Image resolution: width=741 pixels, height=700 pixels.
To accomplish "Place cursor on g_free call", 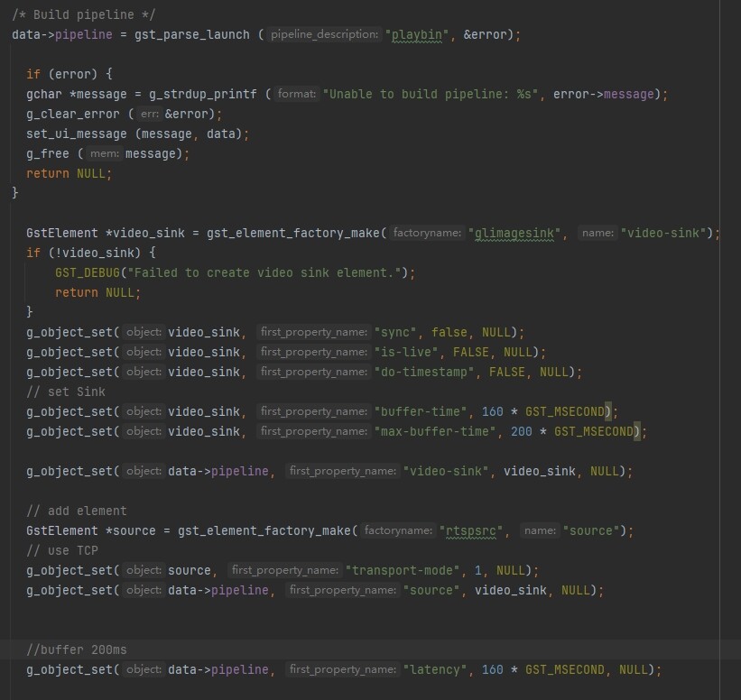I will 48,153.
